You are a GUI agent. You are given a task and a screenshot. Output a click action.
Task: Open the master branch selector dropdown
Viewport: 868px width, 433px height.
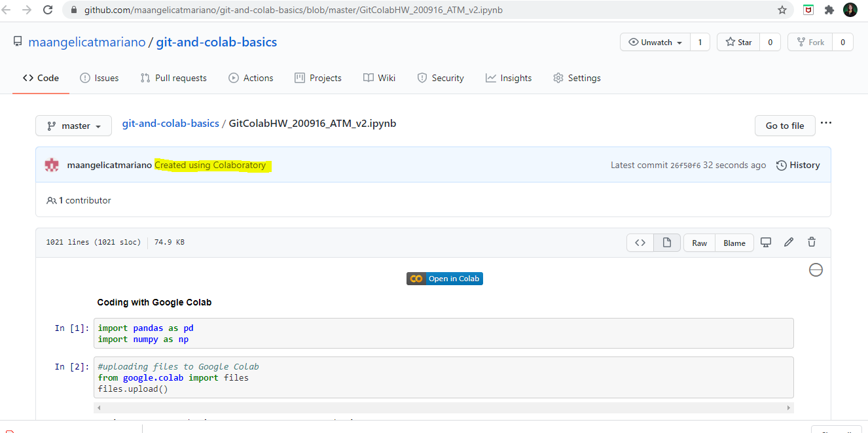click(73, 126)
